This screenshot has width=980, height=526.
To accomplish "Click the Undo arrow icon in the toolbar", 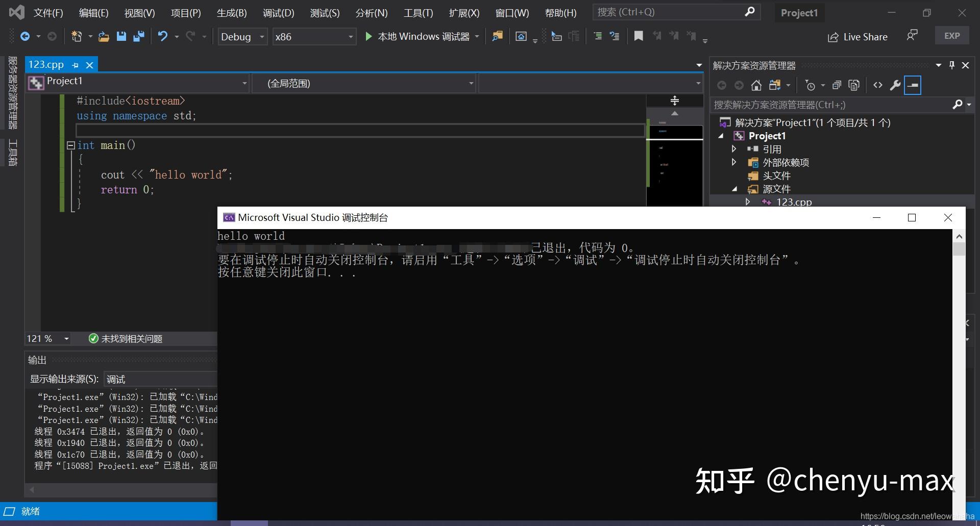I will point(162,36).
